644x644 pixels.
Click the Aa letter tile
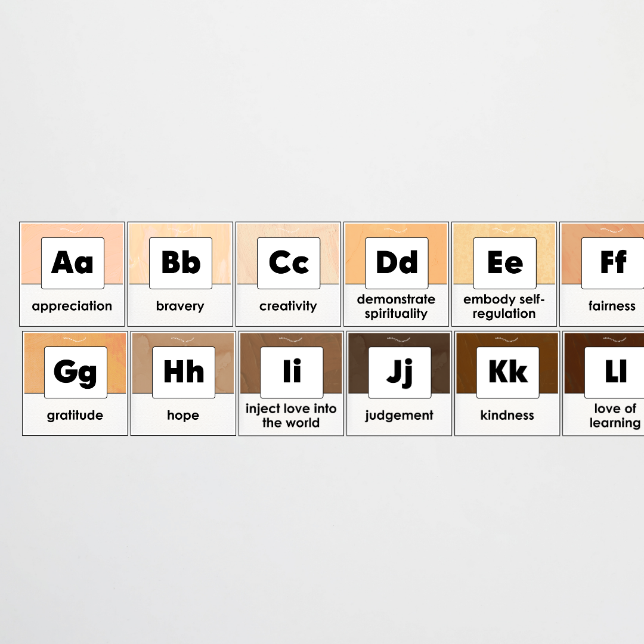[x=72, y=261]
